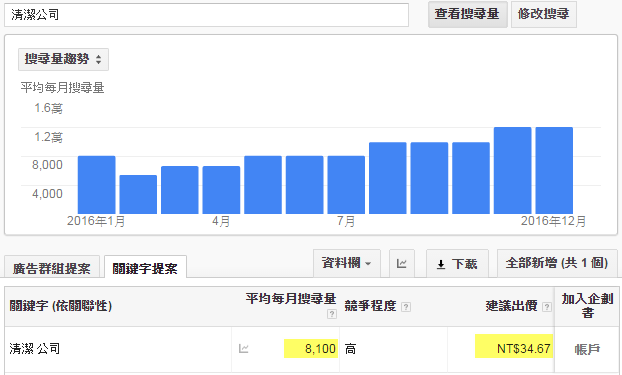Open trend chart icon in 清潔 公司 row
Image resolution: width=622 pixels, height=375 pixels.
[x=244, y=349]
